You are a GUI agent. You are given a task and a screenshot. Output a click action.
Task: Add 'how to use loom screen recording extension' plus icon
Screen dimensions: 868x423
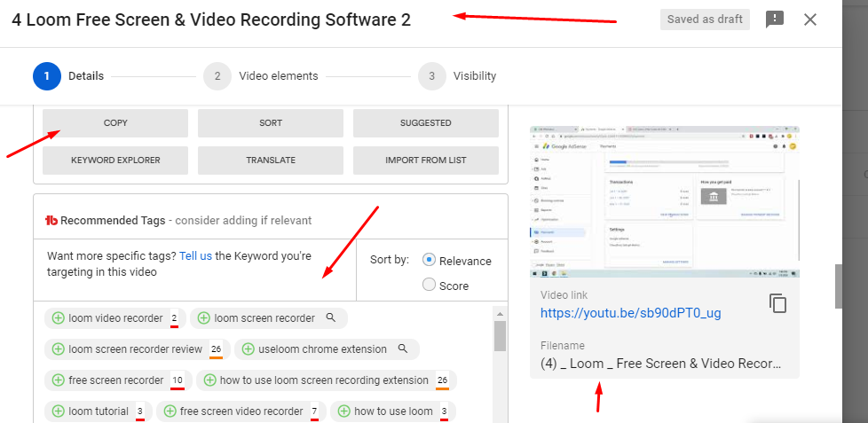pos(209,380)
